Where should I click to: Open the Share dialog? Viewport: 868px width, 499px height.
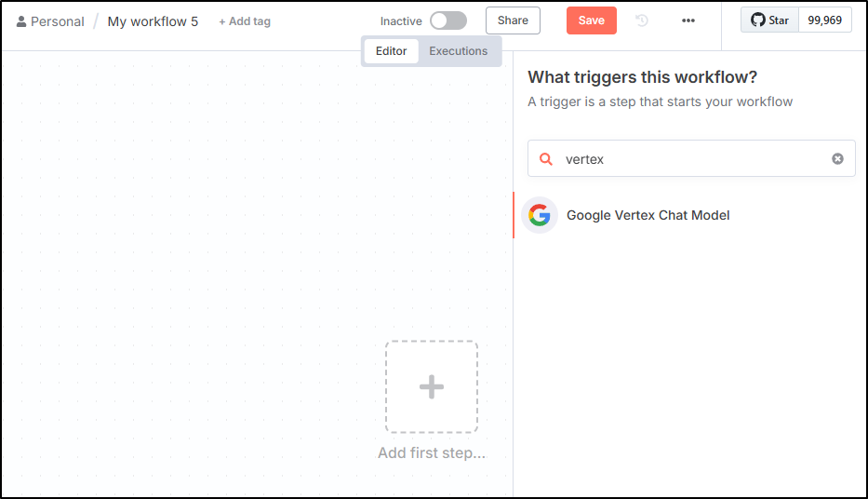pos(513,20)
